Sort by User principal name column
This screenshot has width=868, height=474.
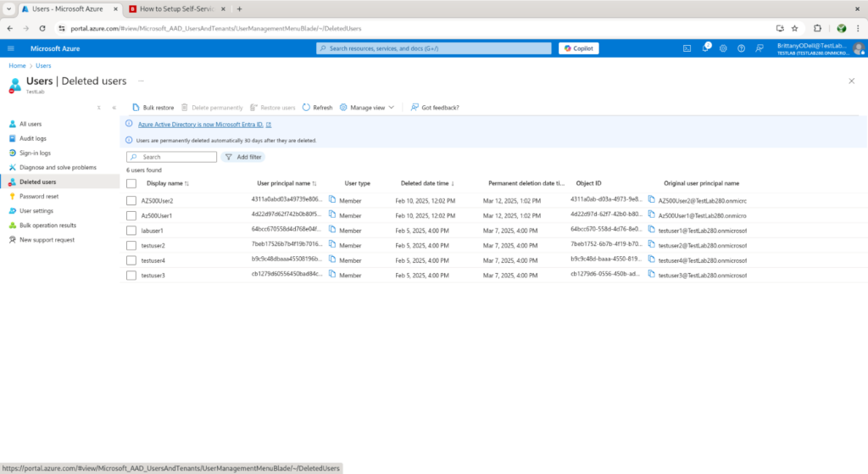pos(287,183)
